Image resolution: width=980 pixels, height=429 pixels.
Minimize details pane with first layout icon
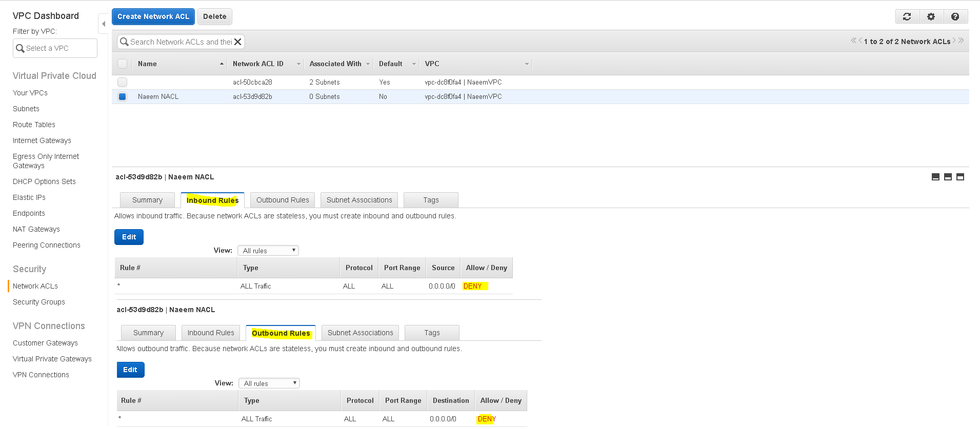(935, 177)
